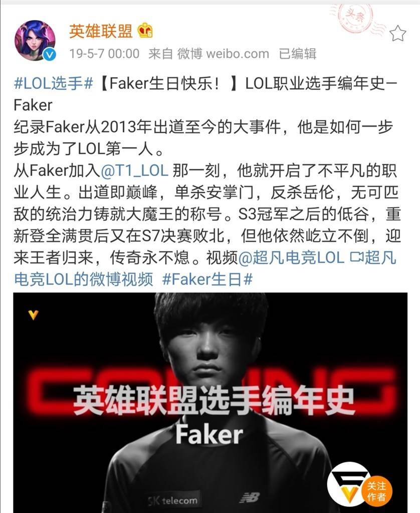Click the 来自 微博 weibo.com source
Image resolution: width=420 pixels, height=513 pixels.
point(208,54)
